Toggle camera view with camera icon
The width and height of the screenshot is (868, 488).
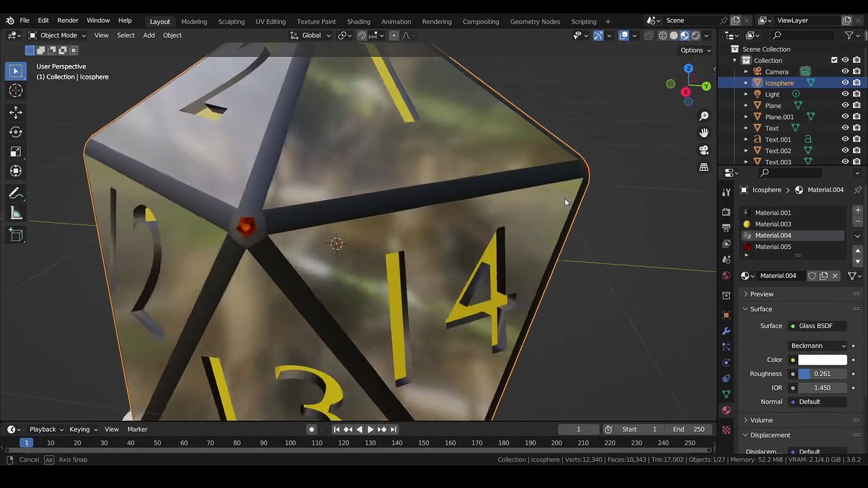point(704,150)
